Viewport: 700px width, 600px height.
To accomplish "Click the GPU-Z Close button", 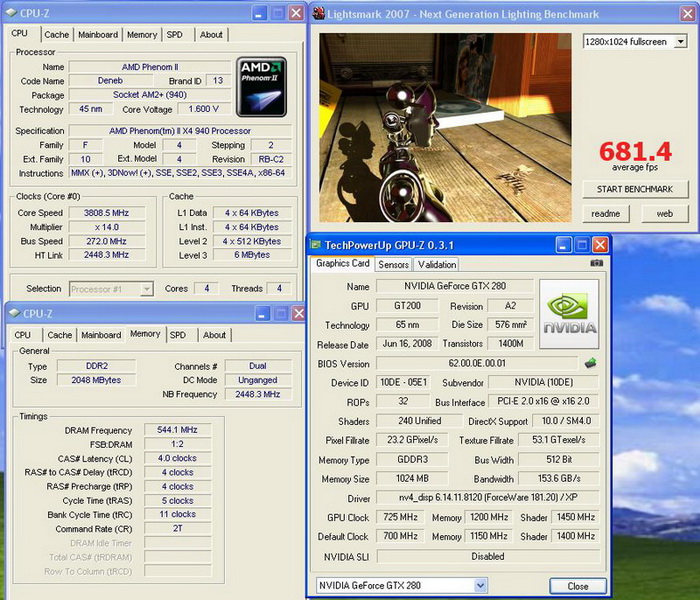I will point(578,586).
